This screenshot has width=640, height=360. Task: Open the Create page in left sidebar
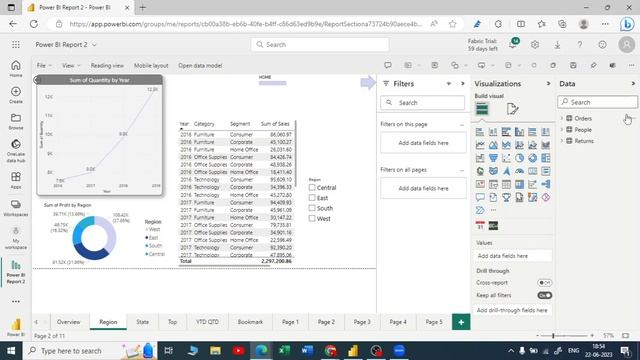click(x=16, y=95)
